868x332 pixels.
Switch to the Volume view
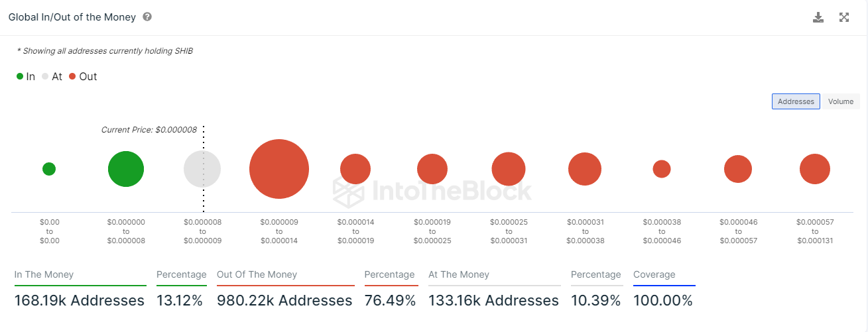[x=840, y=101]
